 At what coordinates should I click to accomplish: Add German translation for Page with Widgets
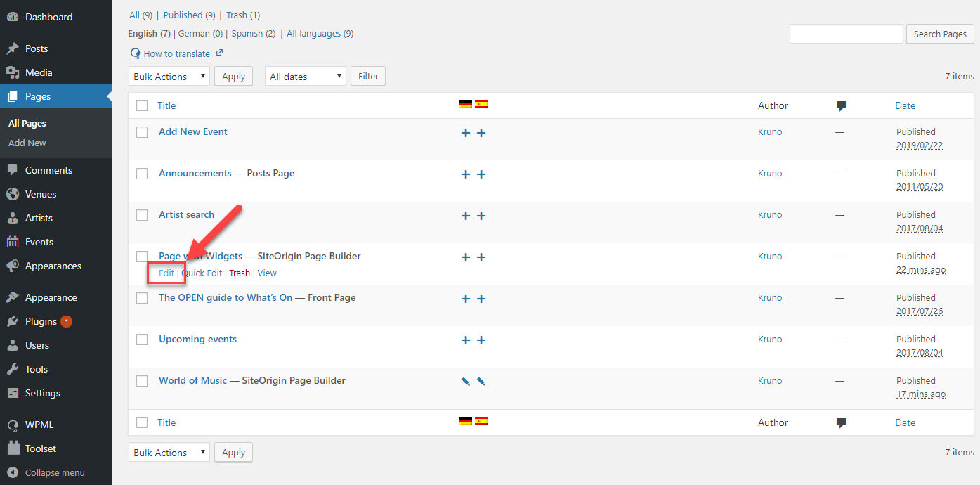point(465,257)
